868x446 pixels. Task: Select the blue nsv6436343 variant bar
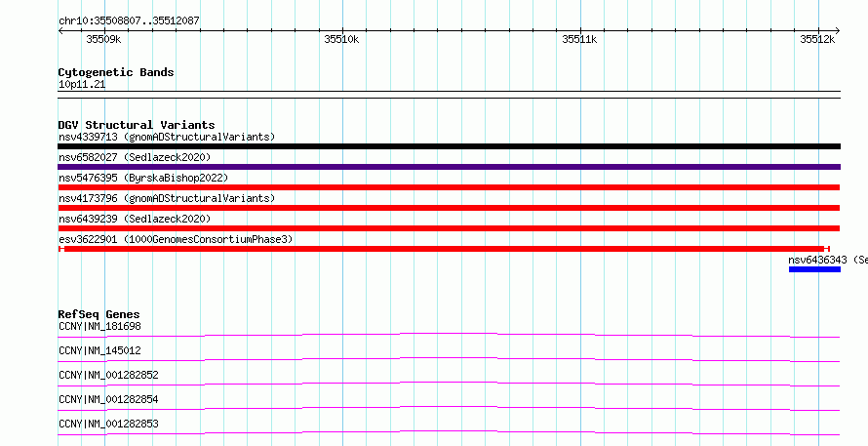pyautogui.click(x=815, y=269)
